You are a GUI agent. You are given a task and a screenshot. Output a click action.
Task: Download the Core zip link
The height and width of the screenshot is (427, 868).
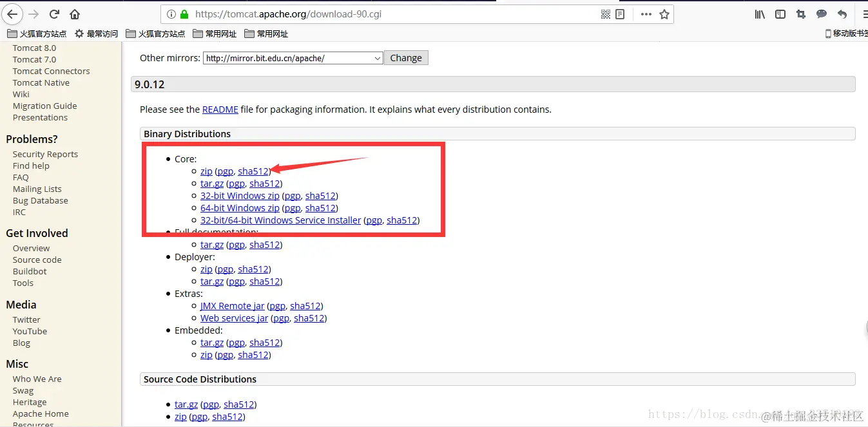click(206, 171)
